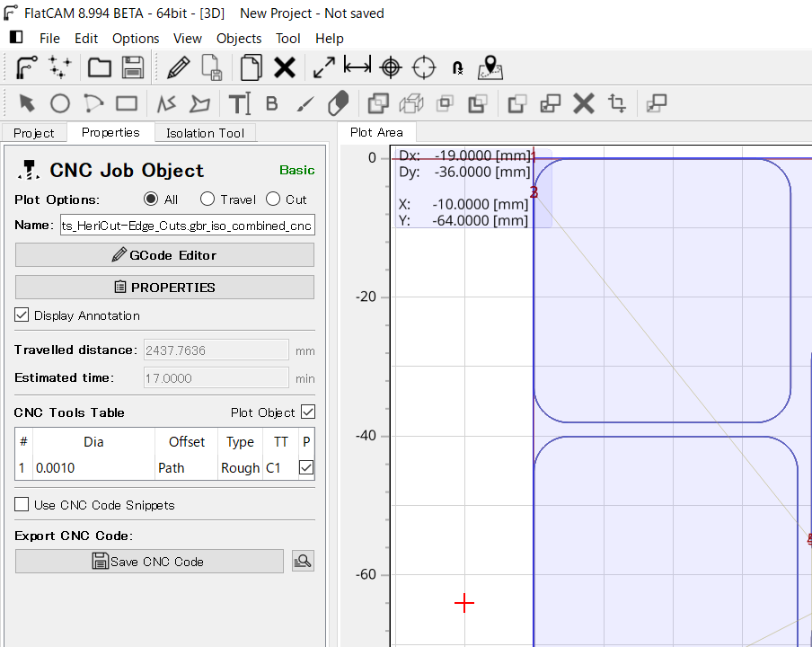Click the Polygon Intersection icon
812x647 pixels.
(445, 103)
